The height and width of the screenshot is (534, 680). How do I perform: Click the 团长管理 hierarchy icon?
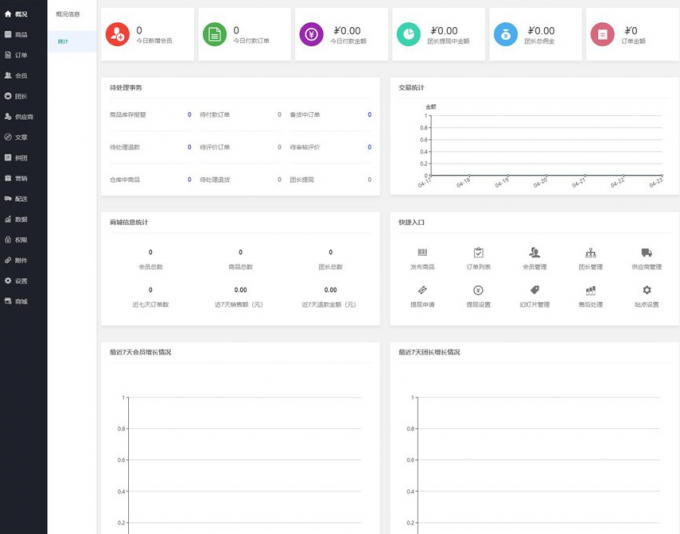point(591,252)
